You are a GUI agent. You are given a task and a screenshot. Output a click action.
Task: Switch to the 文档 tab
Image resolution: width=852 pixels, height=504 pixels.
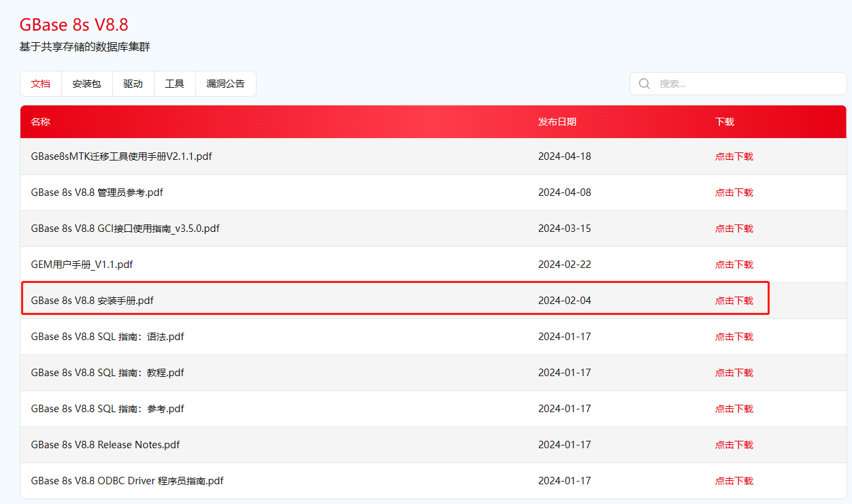(x=41, y=84)
